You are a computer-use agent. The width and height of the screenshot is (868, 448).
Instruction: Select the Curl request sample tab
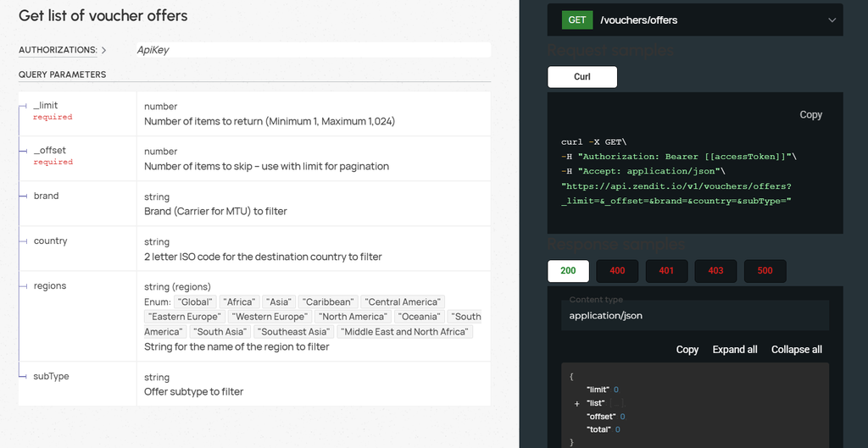[x=581, y=77]
